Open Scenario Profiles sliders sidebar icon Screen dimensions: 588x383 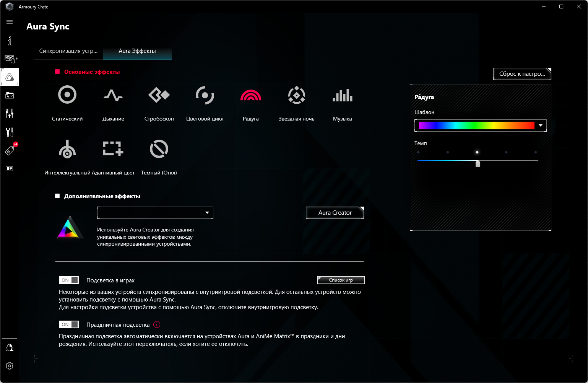(10, 114)
